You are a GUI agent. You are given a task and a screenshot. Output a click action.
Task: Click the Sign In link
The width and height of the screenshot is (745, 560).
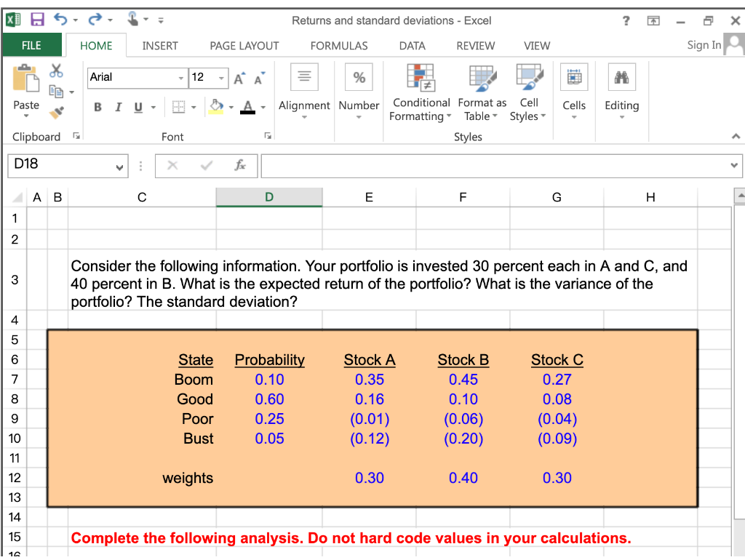703,45
